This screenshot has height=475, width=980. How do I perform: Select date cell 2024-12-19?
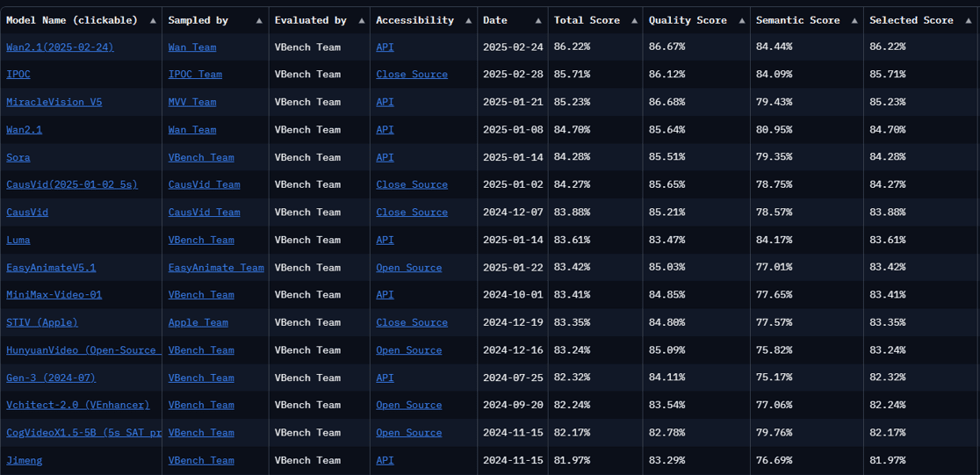pyautogui.click(x=513, y=322)
